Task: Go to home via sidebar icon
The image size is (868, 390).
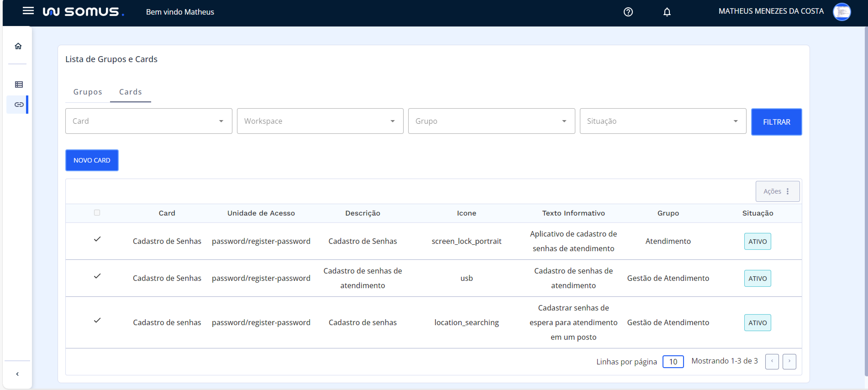Action: [18, 46]
